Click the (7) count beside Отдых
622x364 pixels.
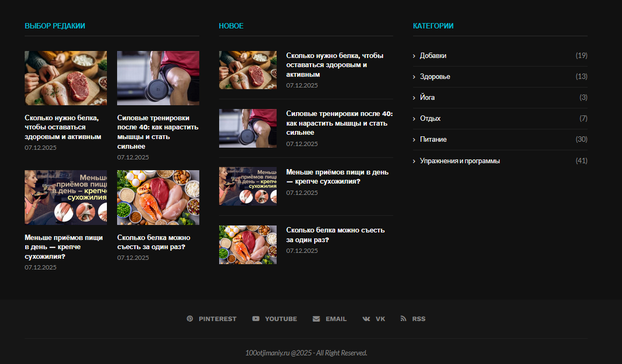[x=583, y=118]
